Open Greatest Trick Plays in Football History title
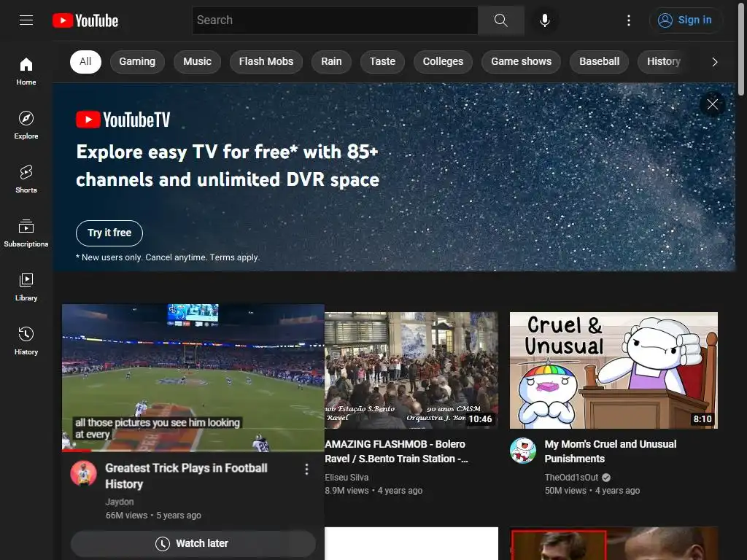Screen dimensions: 747x560 186,475
